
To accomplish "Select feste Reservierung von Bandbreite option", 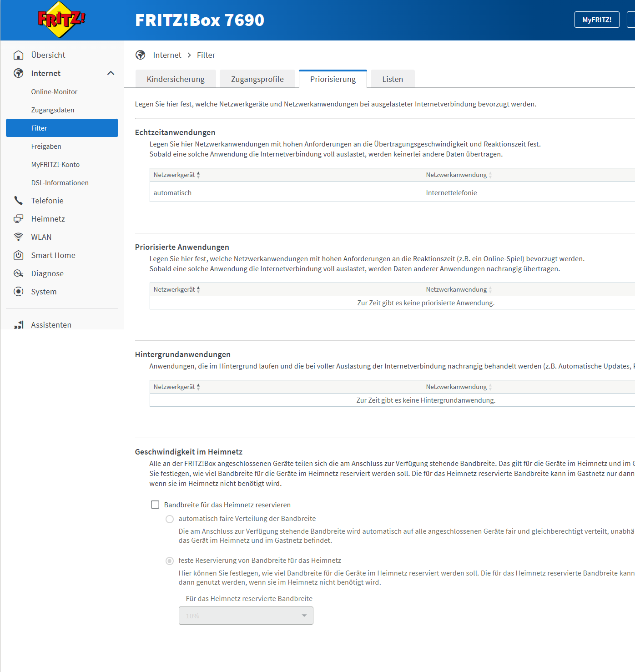I will (170, 561).
